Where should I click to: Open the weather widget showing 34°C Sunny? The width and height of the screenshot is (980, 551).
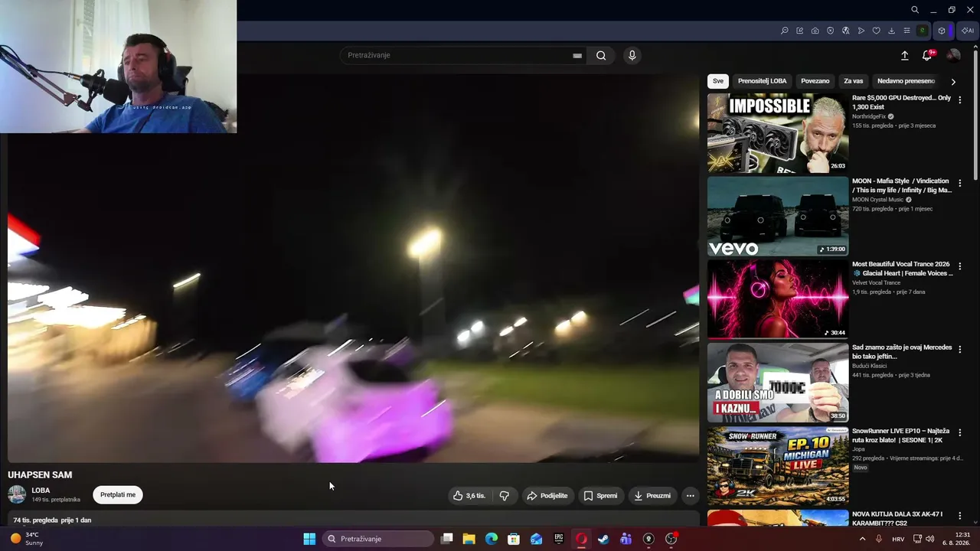tap(27, 539)
